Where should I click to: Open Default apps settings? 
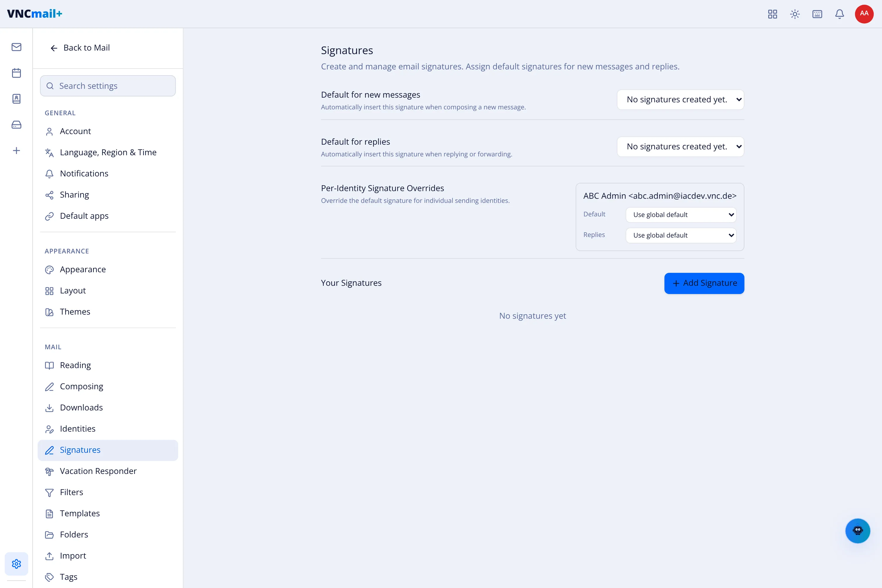pyautogui.click(x=108, y=216)
